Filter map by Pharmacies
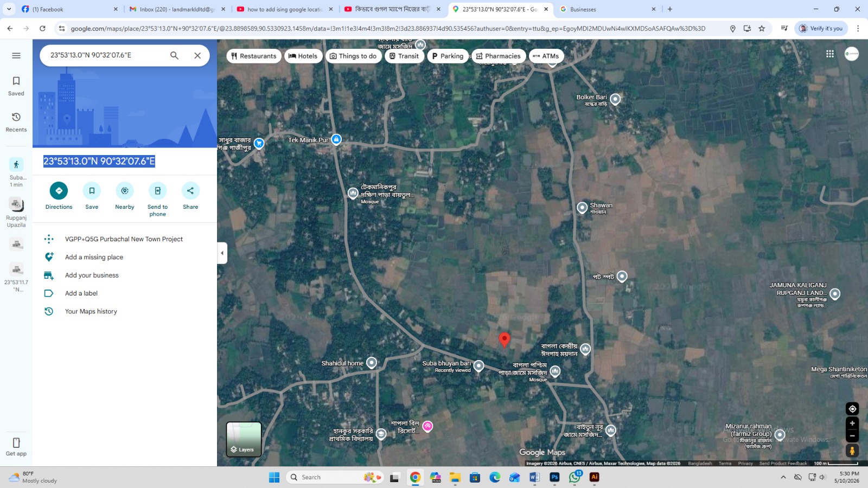Viewport: 868px width, 488px height. click(499, 56)
